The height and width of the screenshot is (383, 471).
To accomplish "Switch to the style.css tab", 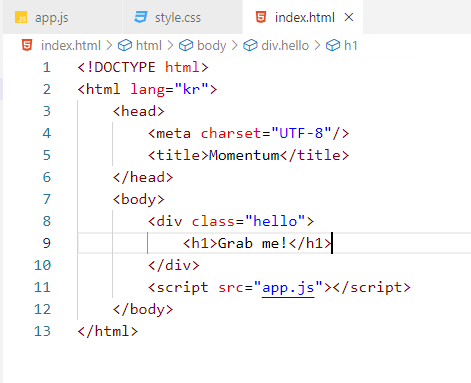I will tap(182, 17).
